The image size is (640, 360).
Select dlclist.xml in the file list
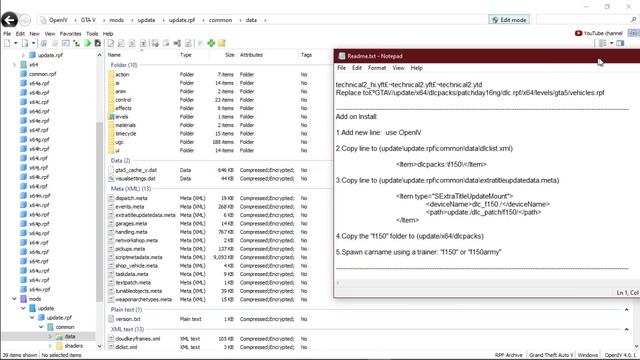coord(126,347)
